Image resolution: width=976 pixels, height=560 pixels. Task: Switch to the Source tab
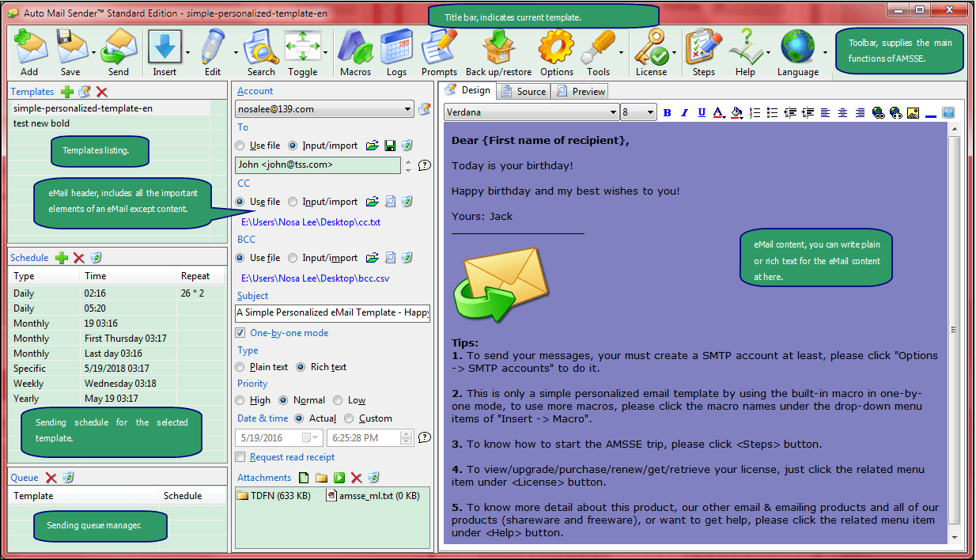[x=524, y=91]
